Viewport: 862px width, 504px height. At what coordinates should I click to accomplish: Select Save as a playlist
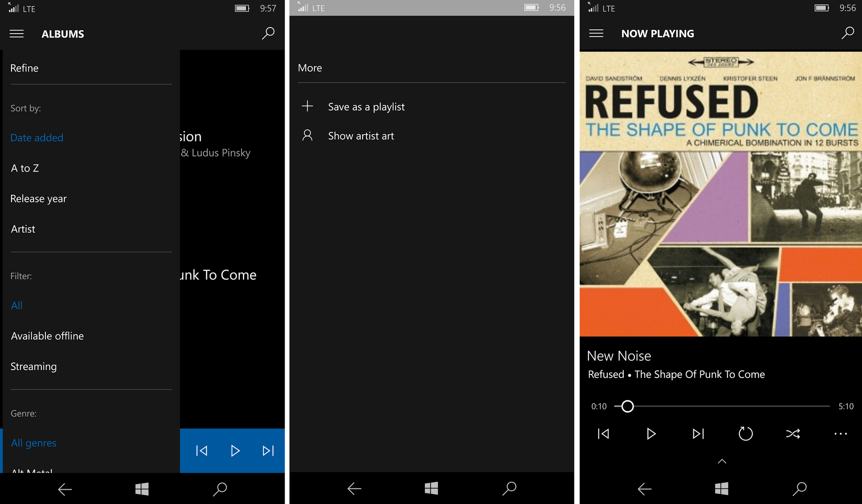[366, 107]
